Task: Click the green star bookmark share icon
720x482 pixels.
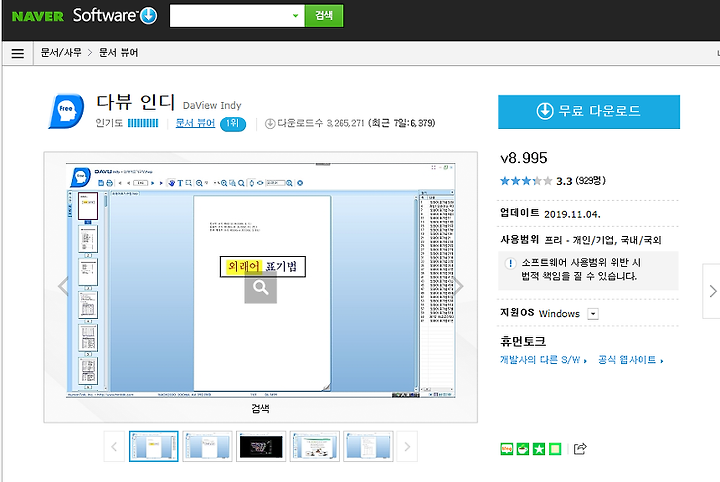Action: point(539,448)
